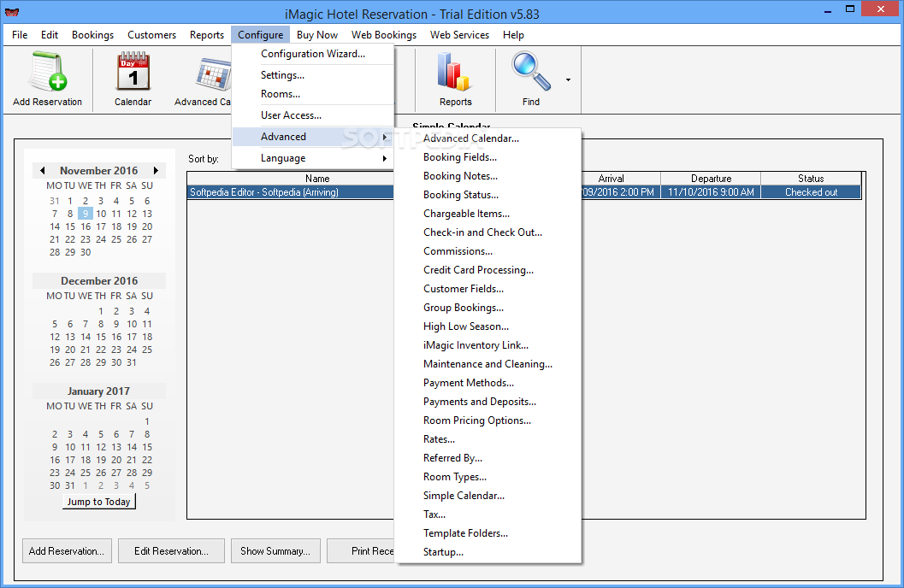Click the Edit Reservation... button
904x588 pixels.
click(171, 551)
